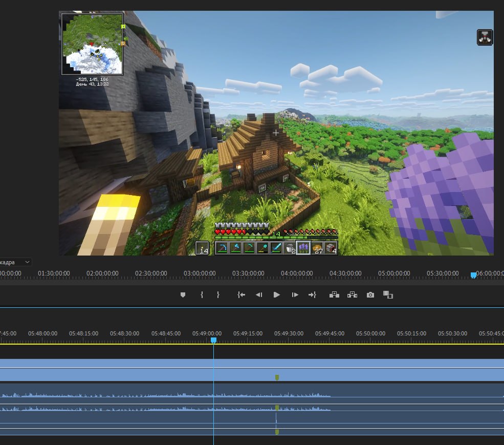
Task: Start playback with the Play button
Action: click(276, 295)
